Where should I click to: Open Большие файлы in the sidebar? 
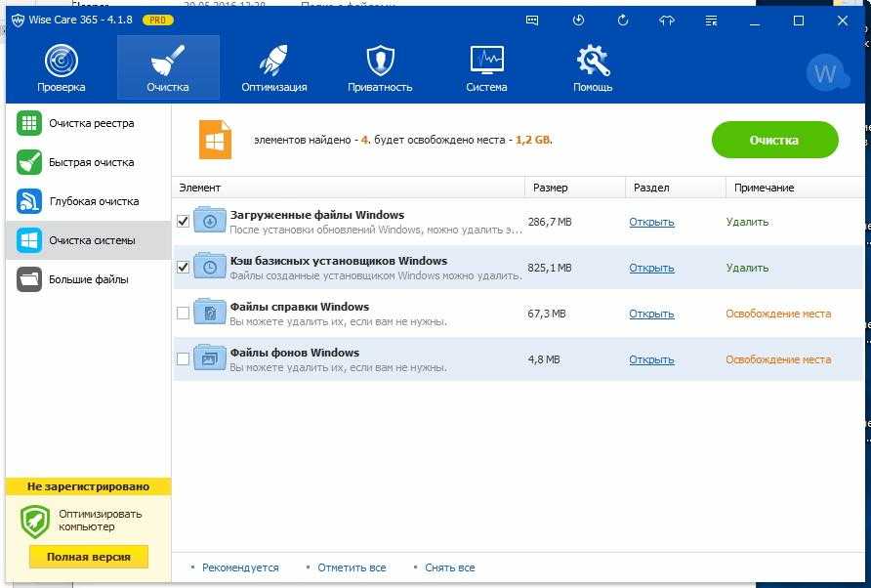click(89, 279)
